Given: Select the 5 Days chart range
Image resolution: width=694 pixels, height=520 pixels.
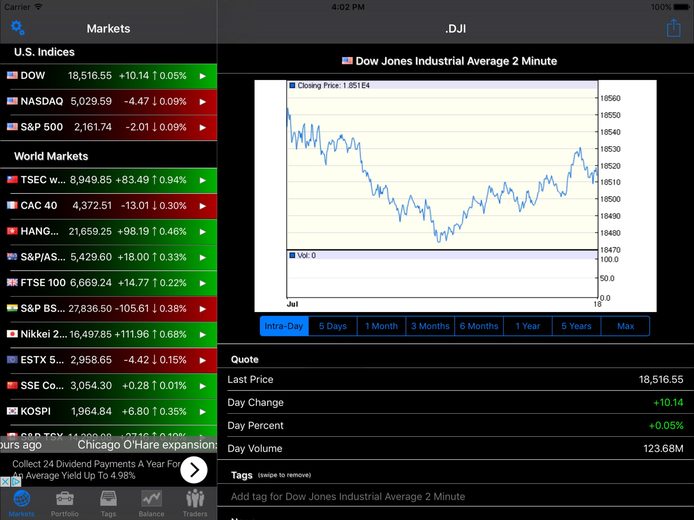Looking at the screenshot, I should pos(333,326).
